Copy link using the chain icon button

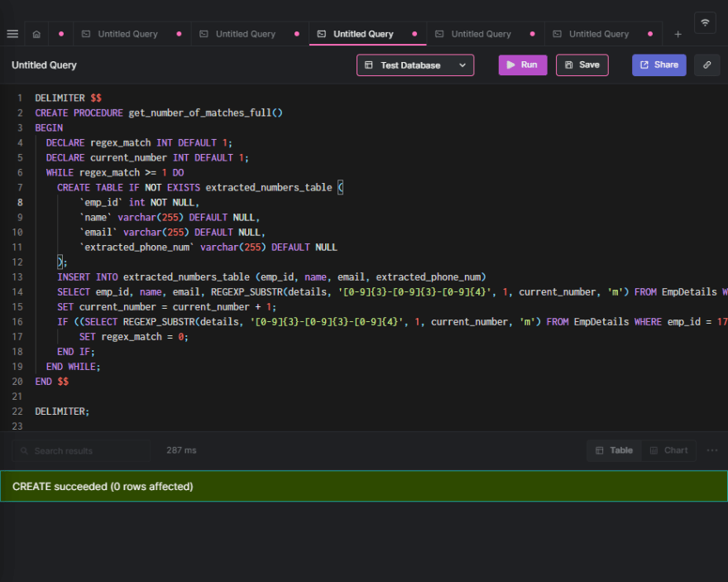click(x=706, y=65)
